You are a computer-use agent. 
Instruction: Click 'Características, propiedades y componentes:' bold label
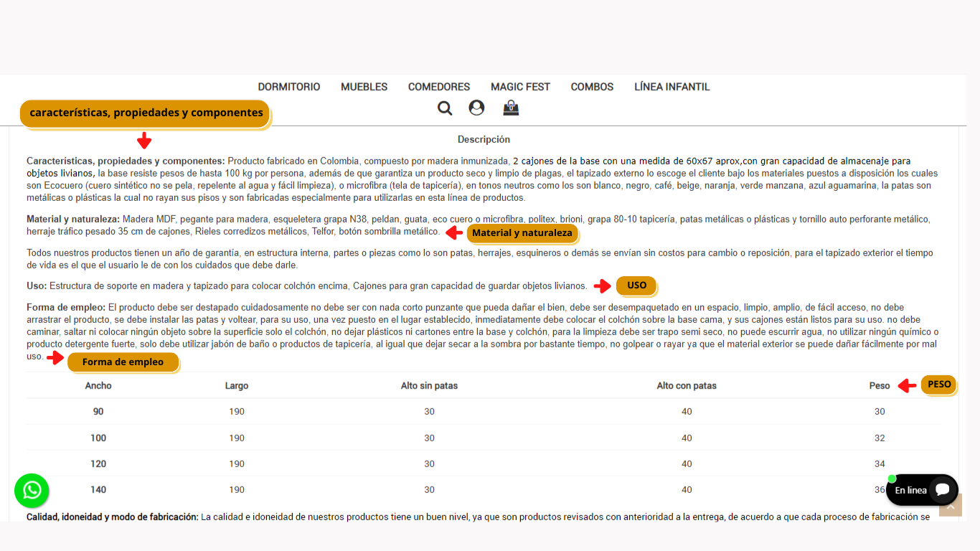click(x=126, y=161)
